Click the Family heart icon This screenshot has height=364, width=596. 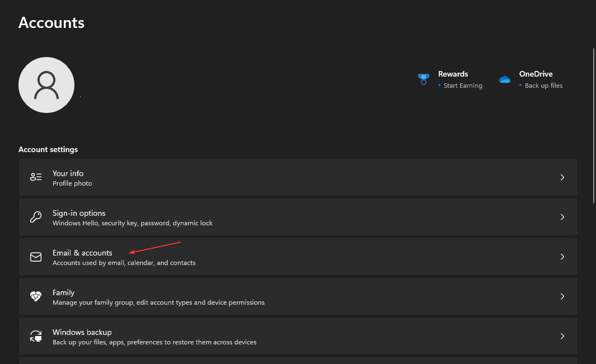coord(36,296)
